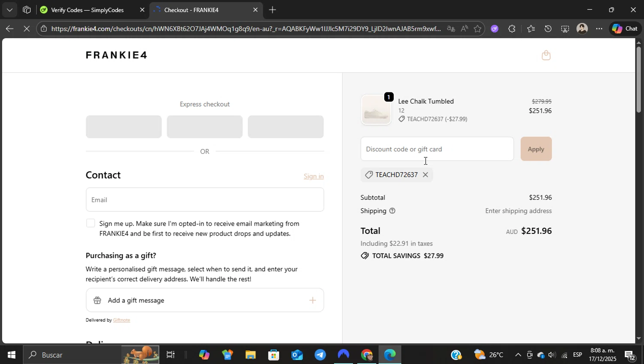Open the browser profile avatar

[x=582, y=29]
